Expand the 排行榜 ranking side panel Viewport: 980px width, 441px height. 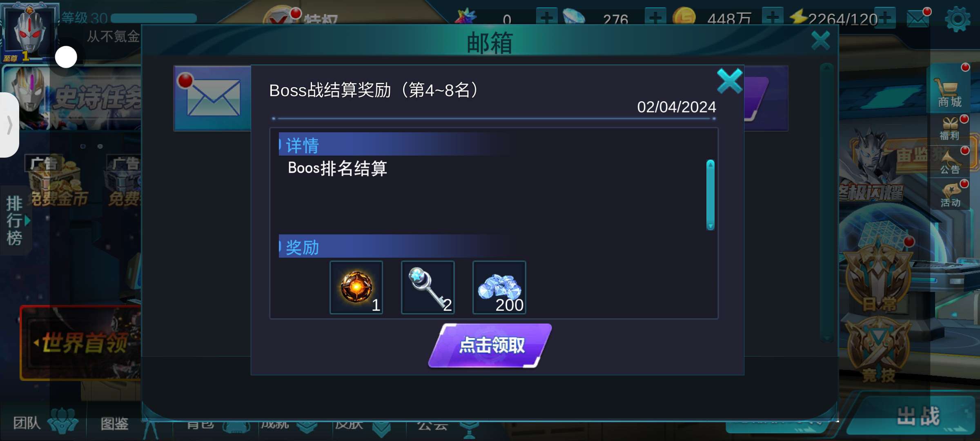point(16,220)
